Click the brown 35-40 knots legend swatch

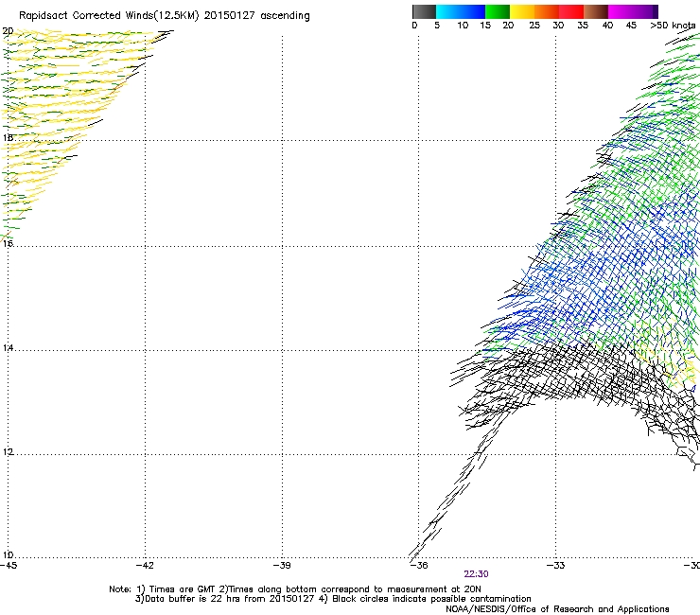click(x=596, y=11)
